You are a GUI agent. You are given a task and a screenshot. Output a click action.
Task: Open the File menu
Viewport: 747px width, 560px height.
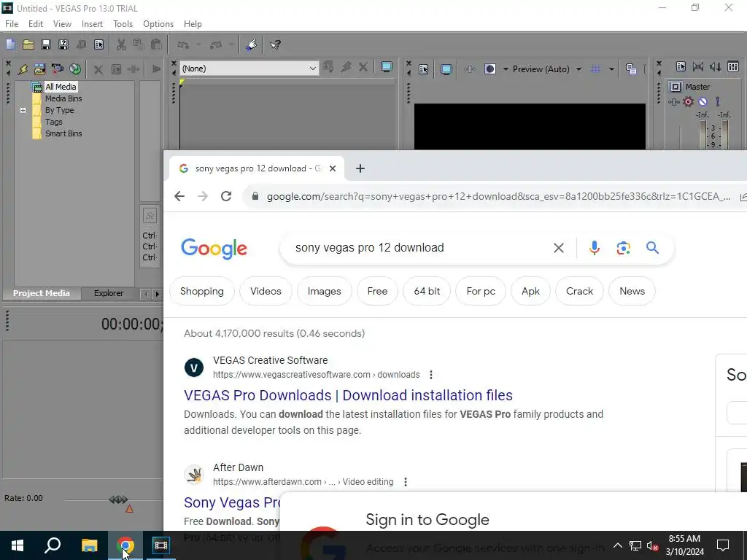pyautogui.click(x=12, y=24)
